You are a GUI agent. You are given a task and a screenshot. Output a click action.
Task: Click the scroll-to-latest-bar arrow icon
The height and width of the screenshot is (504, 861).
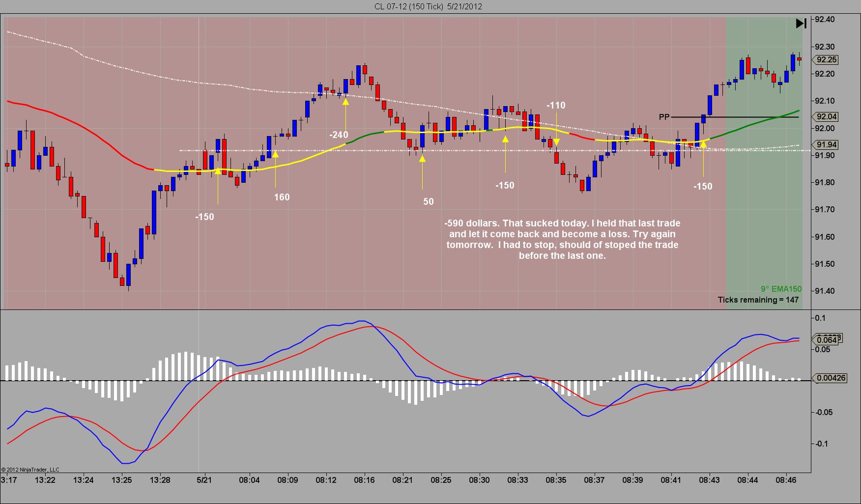[x=801, y=23]
